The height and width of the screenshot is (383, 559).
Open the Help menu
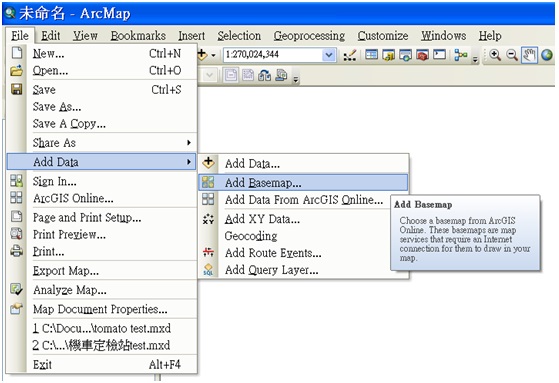click(x=490, y=36)
